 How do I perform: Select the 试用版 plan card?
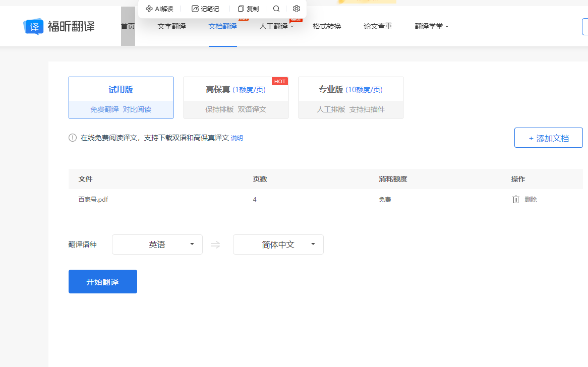click(121, 97)
